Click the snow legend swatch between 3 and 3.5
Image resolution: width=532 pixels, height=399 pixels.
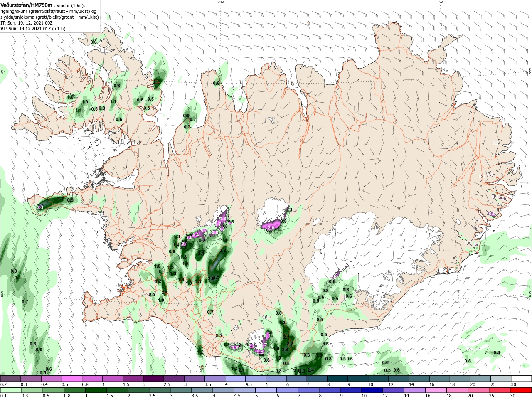(195, 378)
